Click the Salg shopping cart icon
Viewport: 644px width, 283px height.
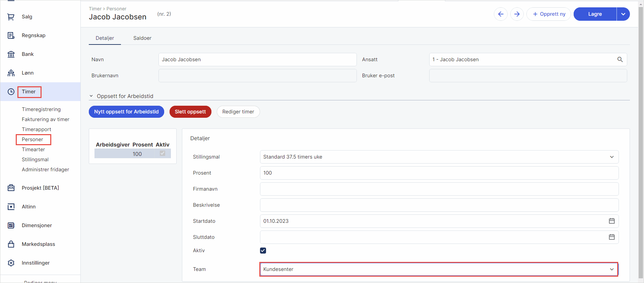click(x=11, y=17)
